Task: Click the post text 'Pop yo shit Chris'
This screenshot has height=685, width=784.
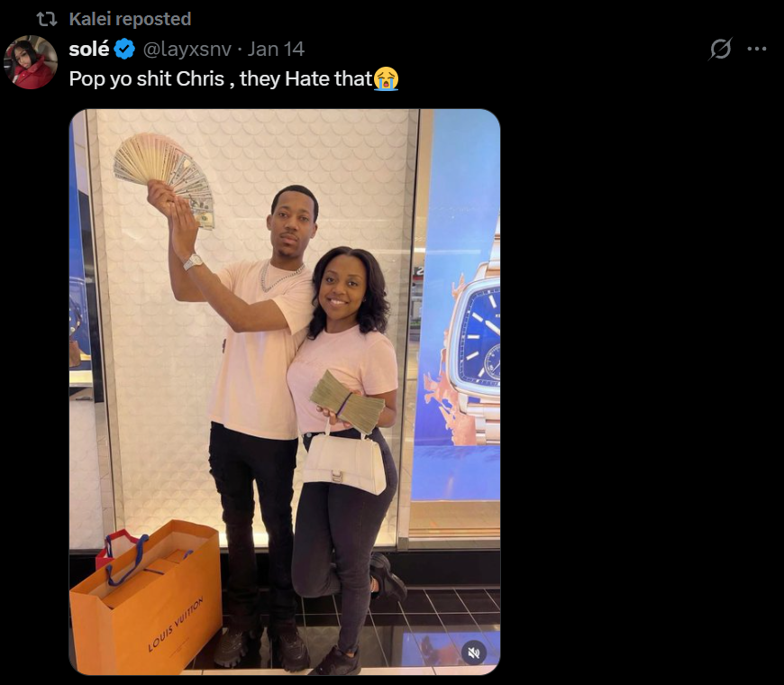Action: pos(147,79)
